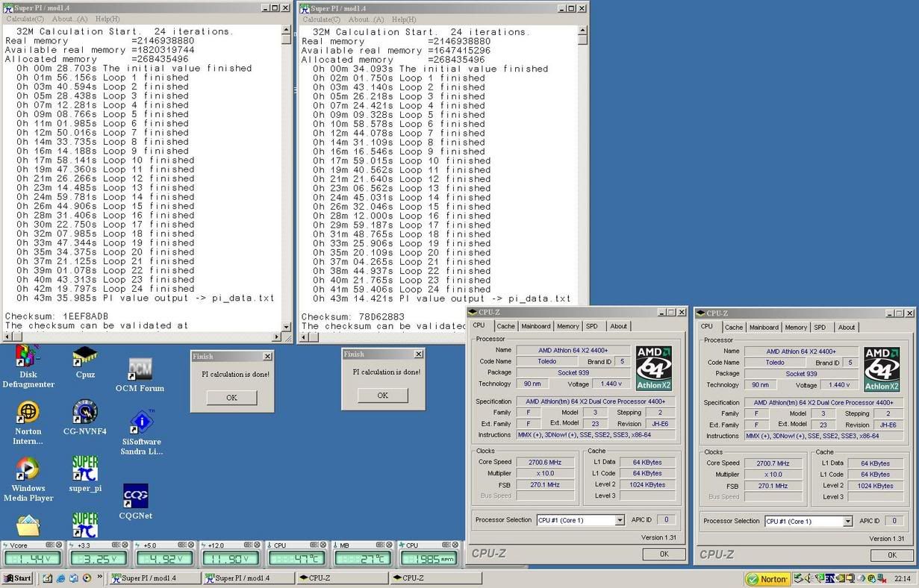Switch to the Cache tab in the left CPU-Z window

coord(505,326)
